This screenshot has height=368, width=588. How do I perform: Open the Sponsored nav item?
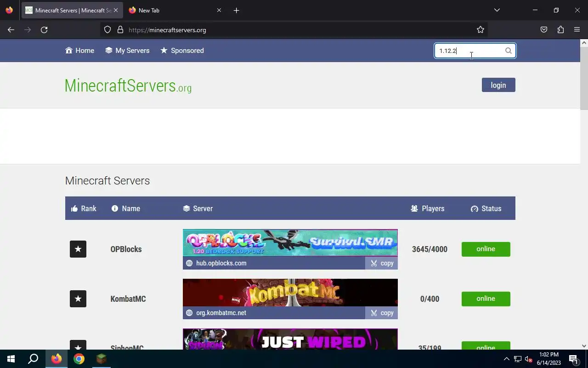pos(182,51)
